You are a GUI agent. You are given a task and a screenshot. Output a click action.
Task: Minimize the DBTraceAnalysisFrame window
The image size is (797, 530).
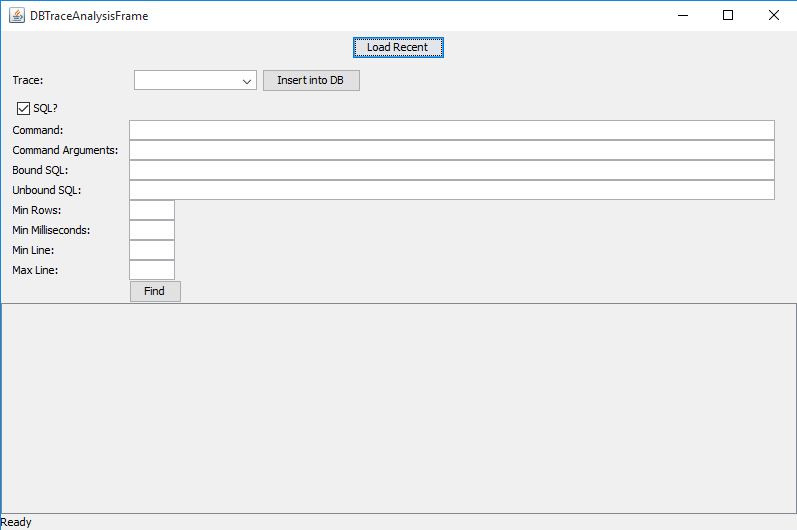point(683,16)
